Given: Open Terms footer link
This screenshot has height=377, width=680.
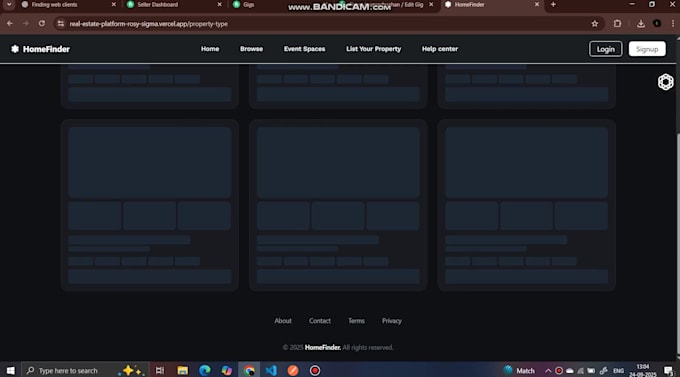Looking at the screenshot, I should point(356,321).
